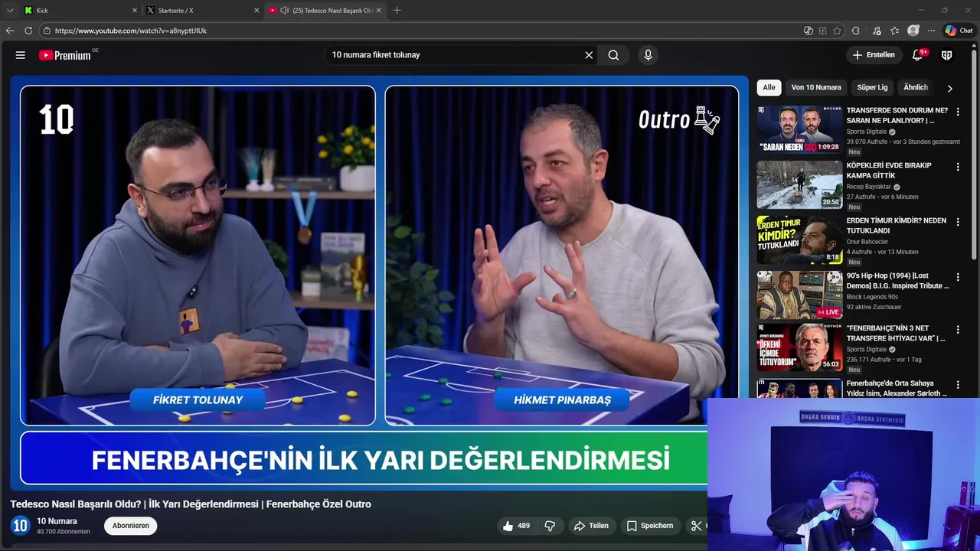
Task: Click the Clip scissors icon
Action: [696, 526]
